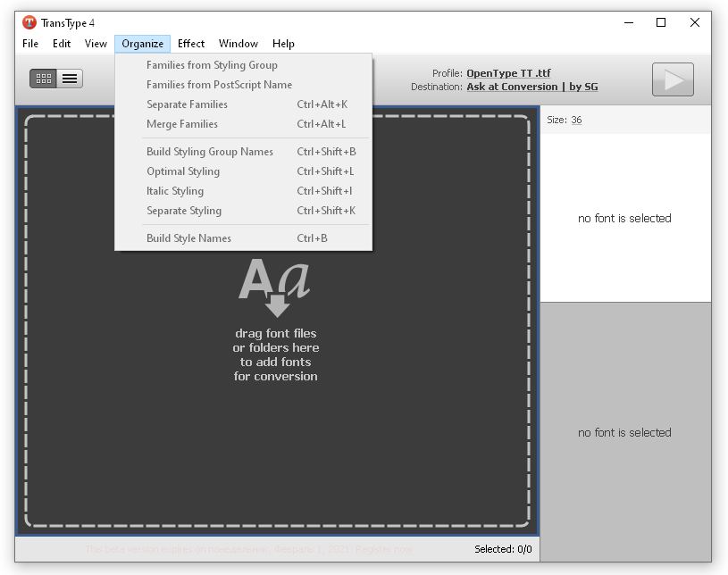This screenshot has width=728, height=575.
Task: Close the Organize menu
Action: tap(143, 44)
